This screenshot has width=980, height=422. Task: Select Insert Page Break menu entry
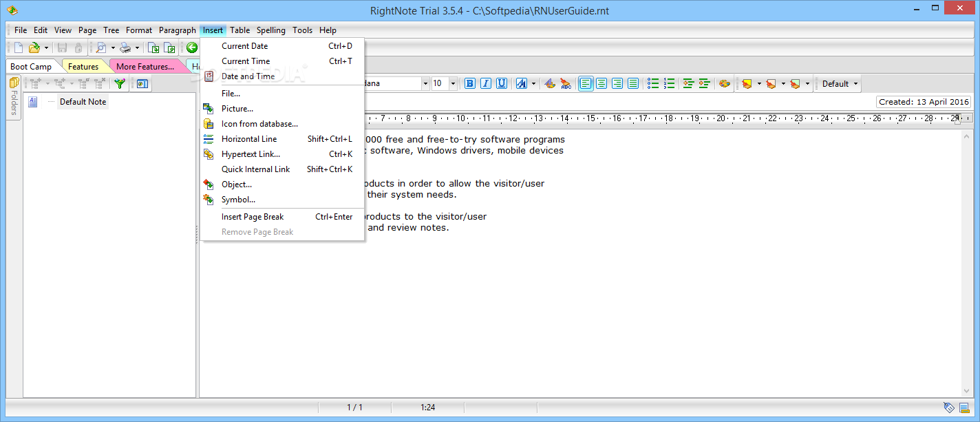pyautogui.click(x=282, y=217)
